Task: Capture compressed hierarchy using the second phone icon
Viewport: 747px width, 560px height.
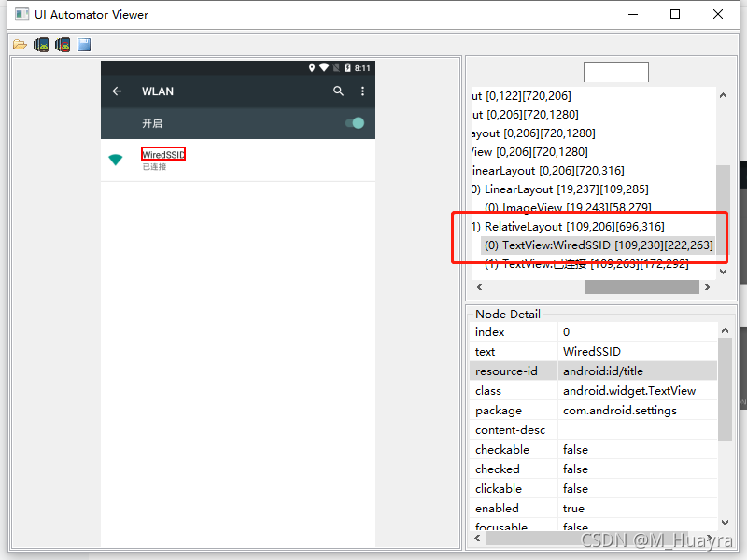Action: click(63, 45)
